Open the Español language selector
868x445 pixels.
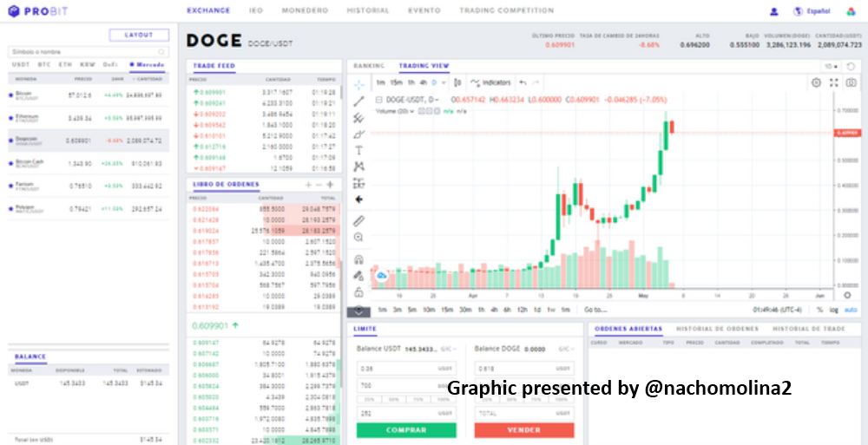coord(812,11)
